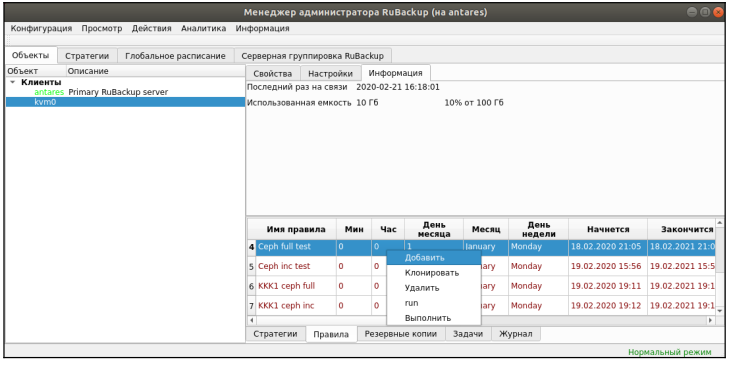
Task: Select the KKK1 ceph full rule
Action: coord(296,286)
